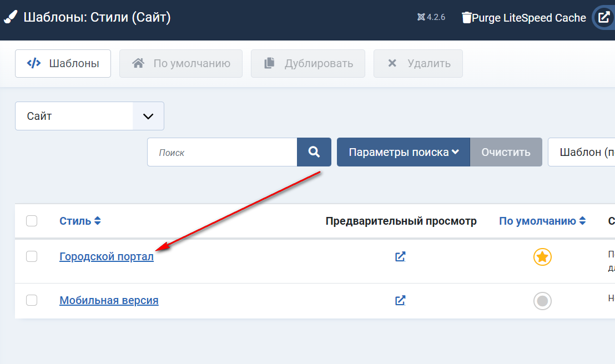Click the paintbrush icon in title bar
This screenshot has height=364, width=615.
coord(10,18)
